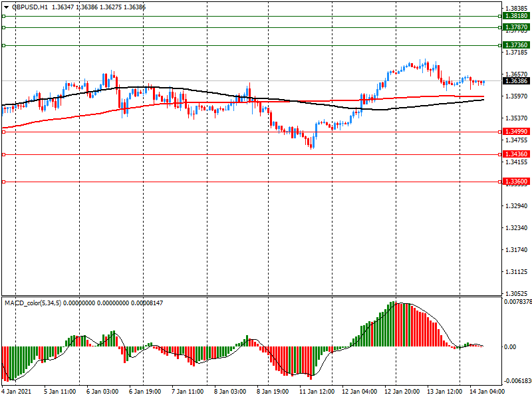Select the left handle of the 1.34990 line
The image size is (532, 399).
tap(3, 132)
